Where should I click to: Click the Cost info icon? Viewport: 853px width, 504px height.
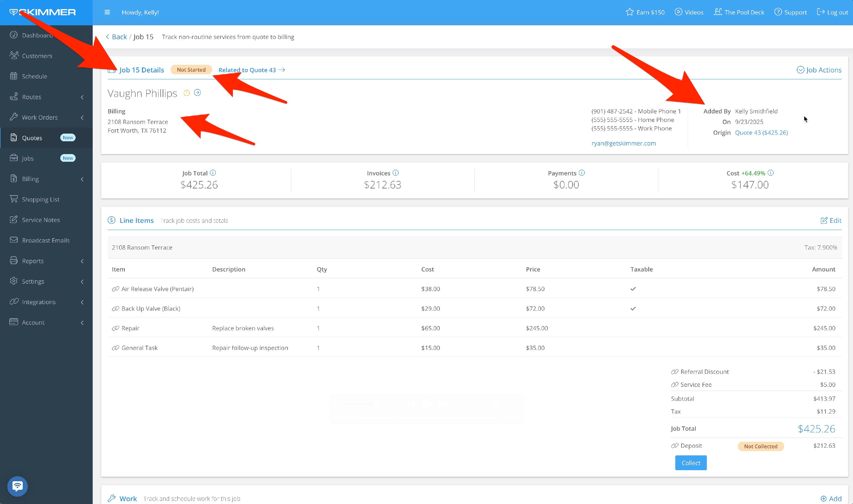click(x=771, y=173)
